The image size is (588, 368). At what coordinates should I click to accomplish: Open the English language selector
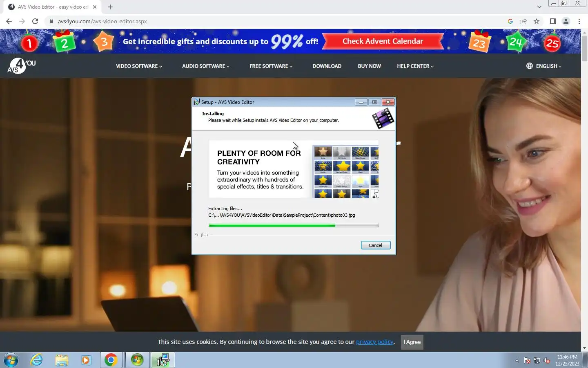(544, 66)
